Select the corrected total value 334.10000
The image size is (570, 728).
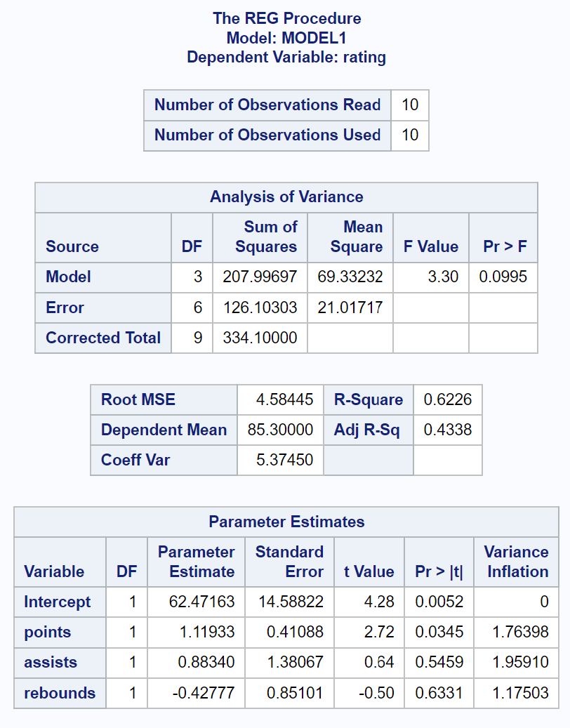pyautogui.click(x=260, y=338)
